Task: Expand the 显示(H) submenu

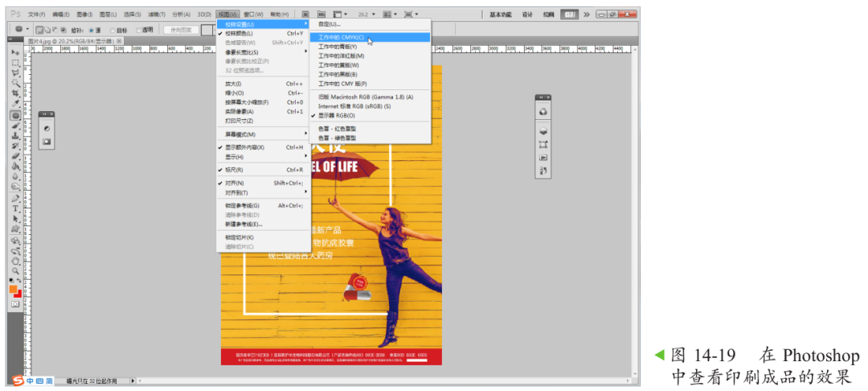Action: [263, 157]
